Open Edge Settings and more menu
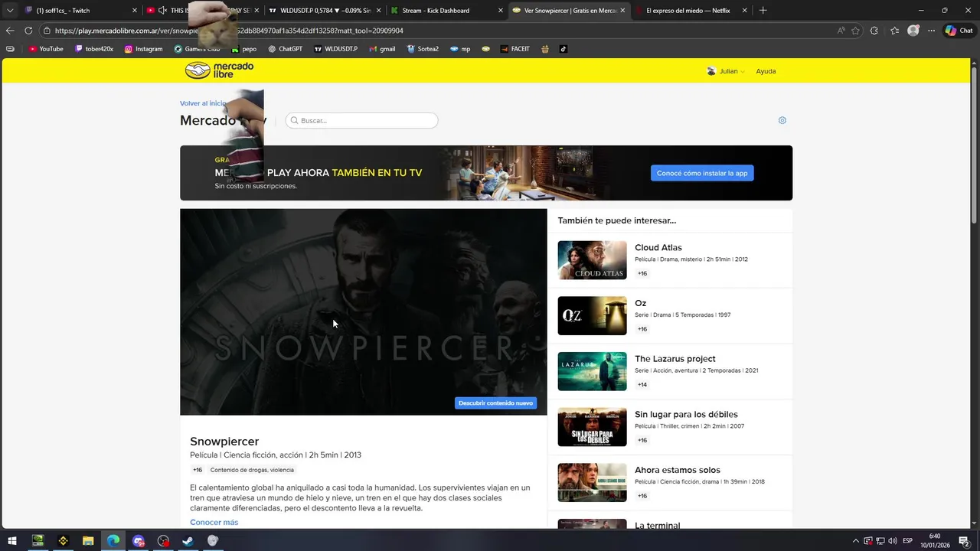This screenshot has width=980, height=551. pyautogui.click(x=931, y=31)
